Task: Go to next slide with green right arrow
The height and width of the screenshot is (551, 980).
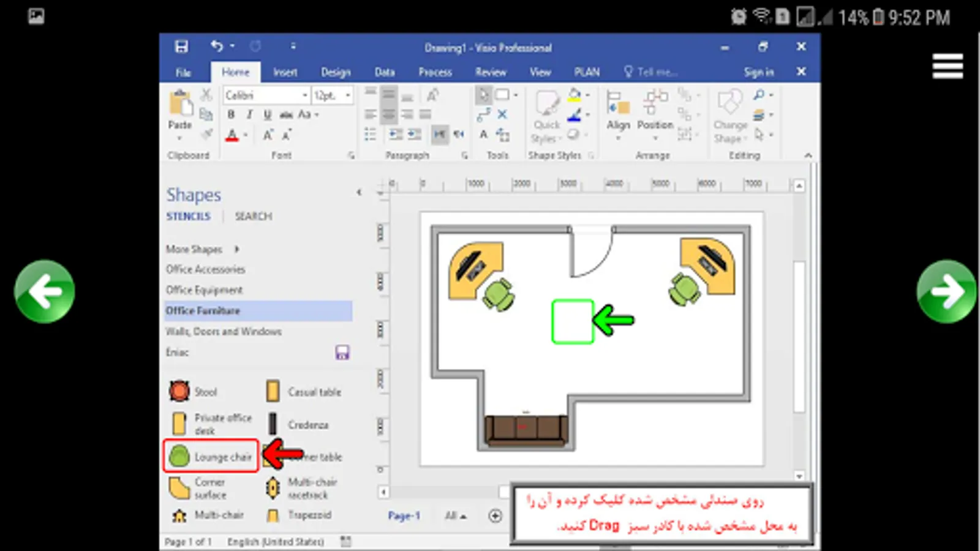Action: 947,291
